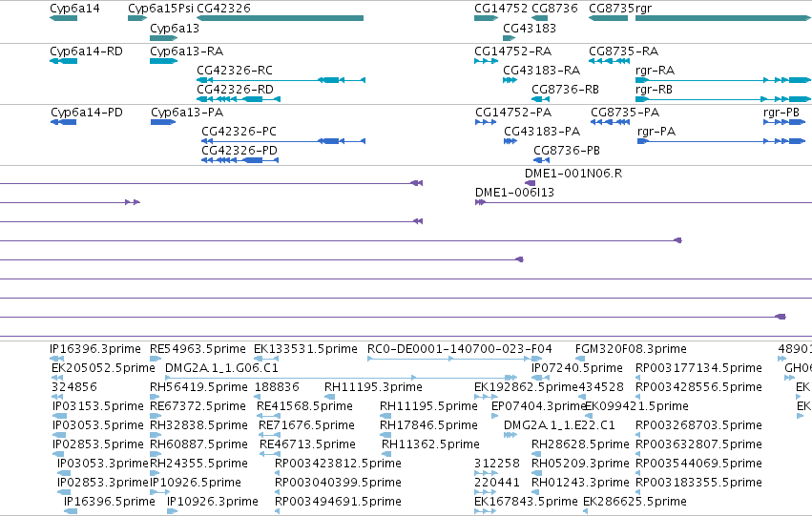Select the IP16396.3prime EST label
The height and width of the screenshot is (516, 812).
click(95, 348)
